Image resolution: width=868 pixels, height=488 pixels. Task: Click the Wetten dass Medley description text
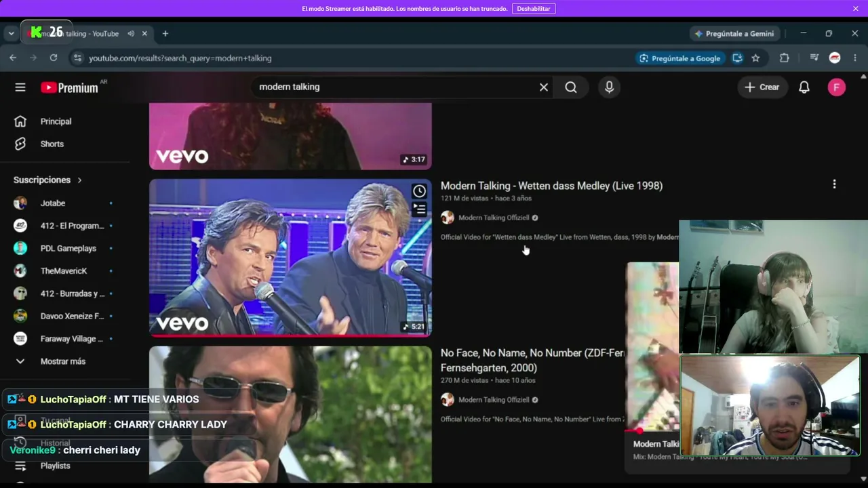coord(559,237)
